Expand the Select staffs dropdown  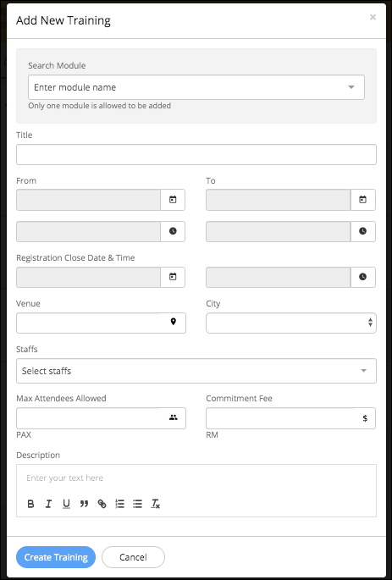pyautogui.click(x=196, y=371)
